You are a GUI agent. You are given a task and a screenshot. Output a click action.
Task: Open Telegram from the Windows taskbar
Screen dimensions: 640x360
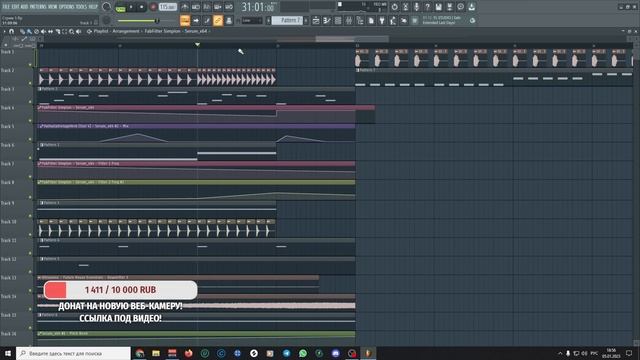pos(287,353)
